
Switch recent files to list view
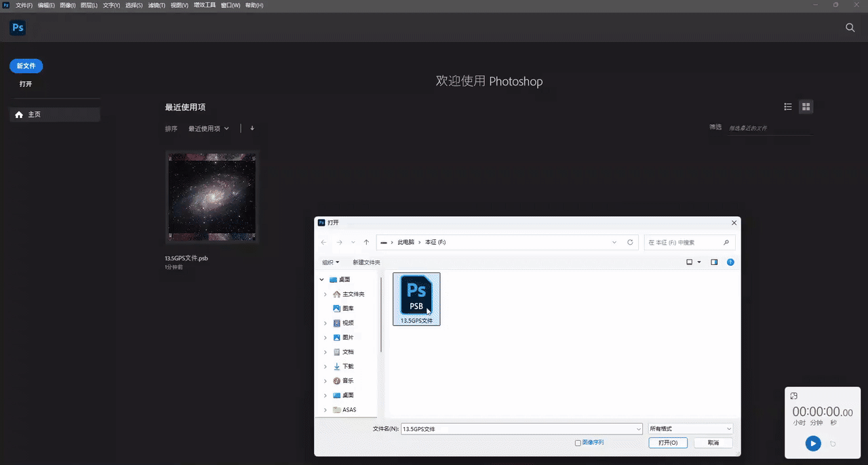(x=788, y=106)
